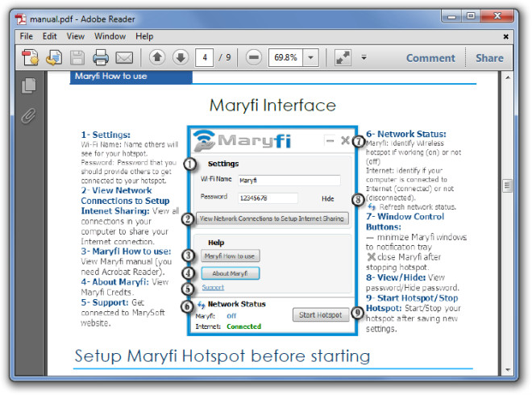Print the document with printer icon

click(x=101, y=57)
